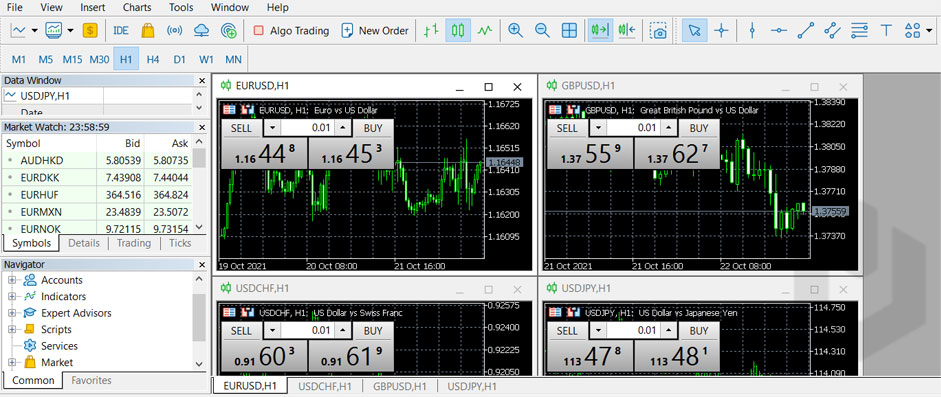The width and height of the screenshot is (941, 397).
Task: Click SELL on EURUSD chart
Action: pyautogui.click(x=242, y=128)
